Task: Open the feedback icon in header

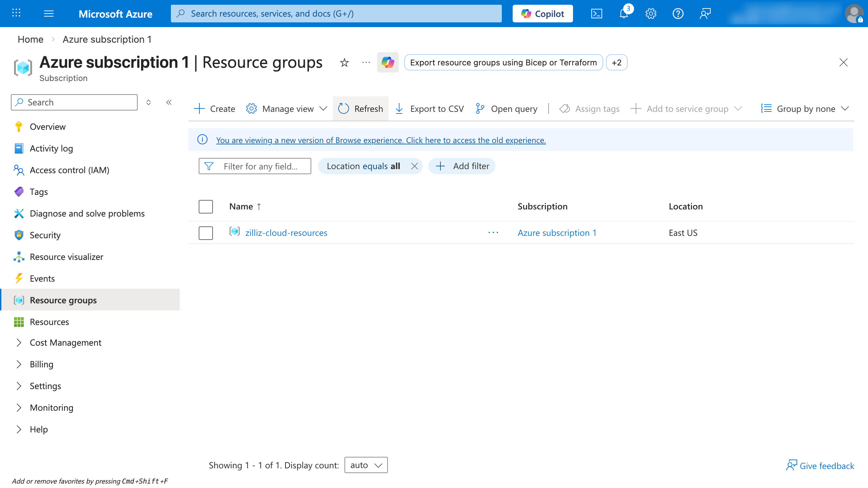Action: coord(705,14)
